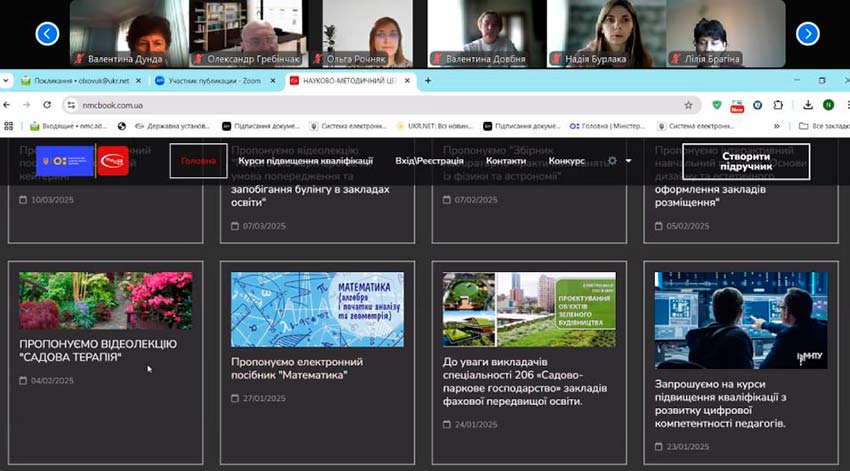
Task: Click the browser back arrow
Action: coord(7,105)
